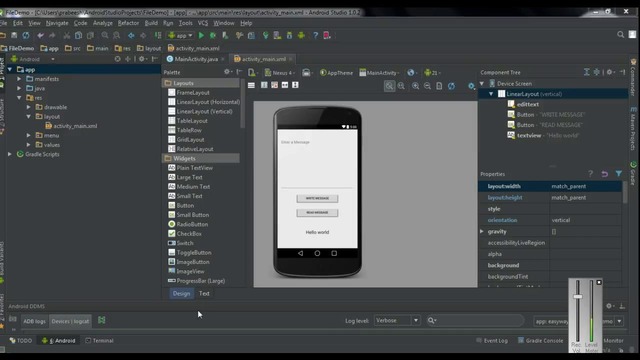Expand the Gradle Scripts node

9,154
